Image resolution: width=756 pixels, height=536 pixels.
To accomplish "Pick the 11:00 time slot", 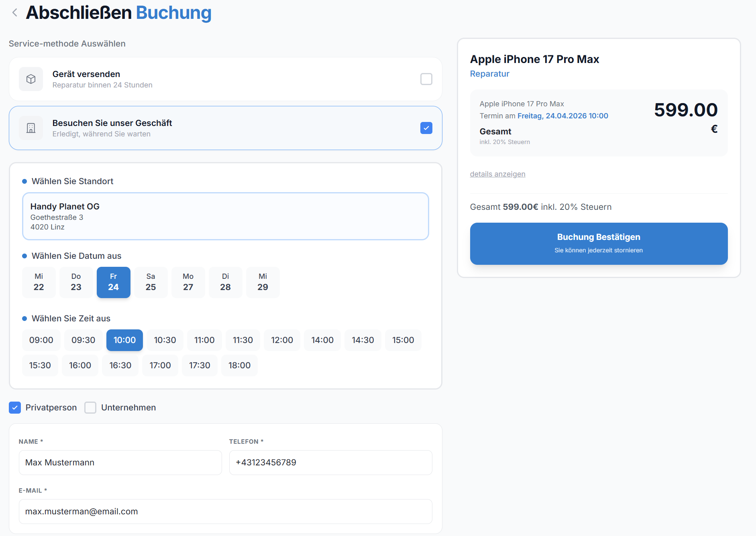I will [x=204, y=340].
